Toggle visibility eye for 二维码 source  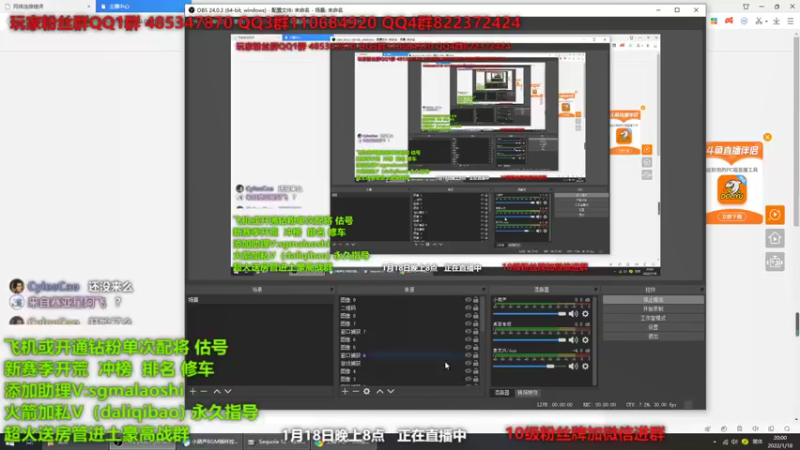[468, 308]
